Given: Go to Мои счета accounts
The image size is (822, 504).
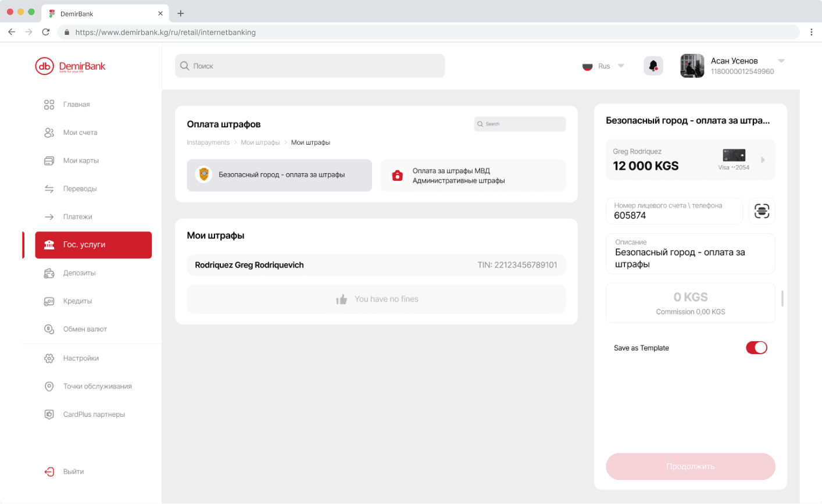Looking at the screenshot, I should [80, 133].
